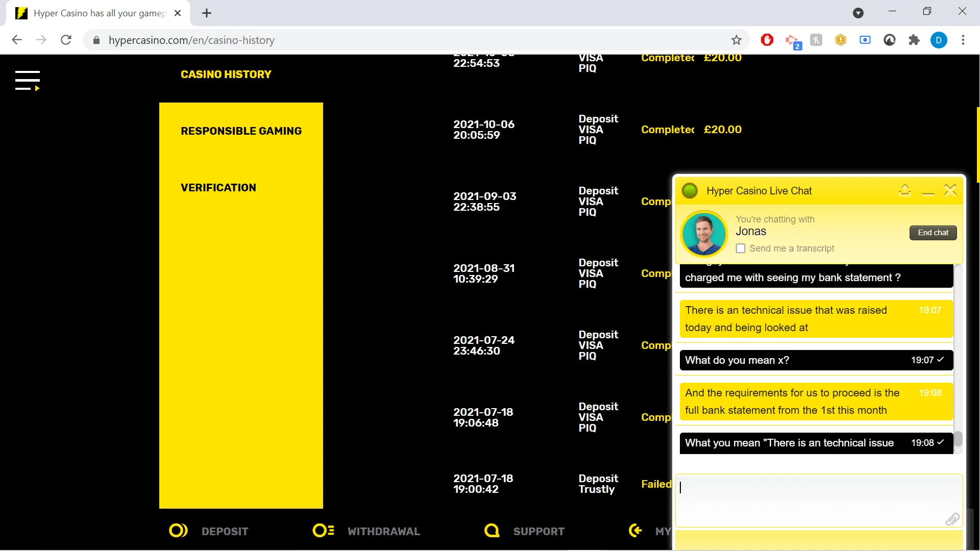980x551 pixels.
Task: Click the Completed status for 2021-10-06
Action: click(668, 130)
